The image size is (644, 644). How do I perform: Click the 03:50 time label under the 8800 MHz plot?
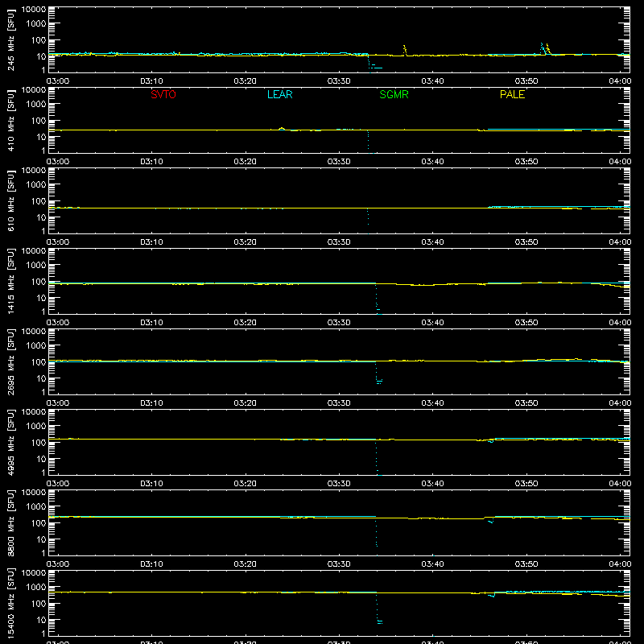coord(526,564)
